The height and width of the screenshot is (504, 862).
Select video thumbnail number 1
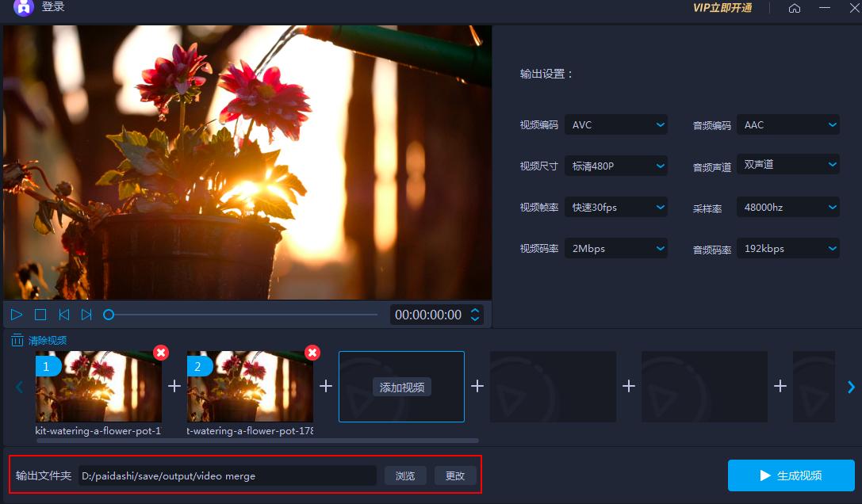[x=98, y=387]
